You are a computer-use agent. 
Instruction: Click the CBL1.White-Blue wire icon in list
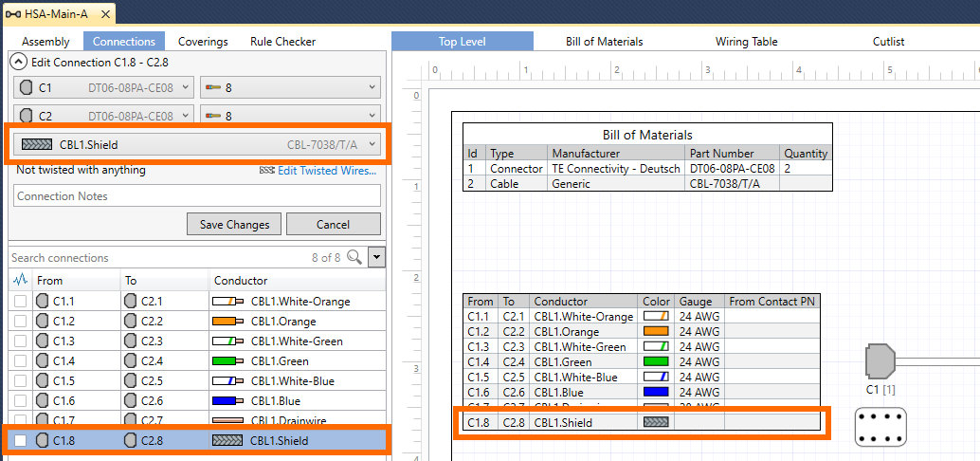point(228,381)
